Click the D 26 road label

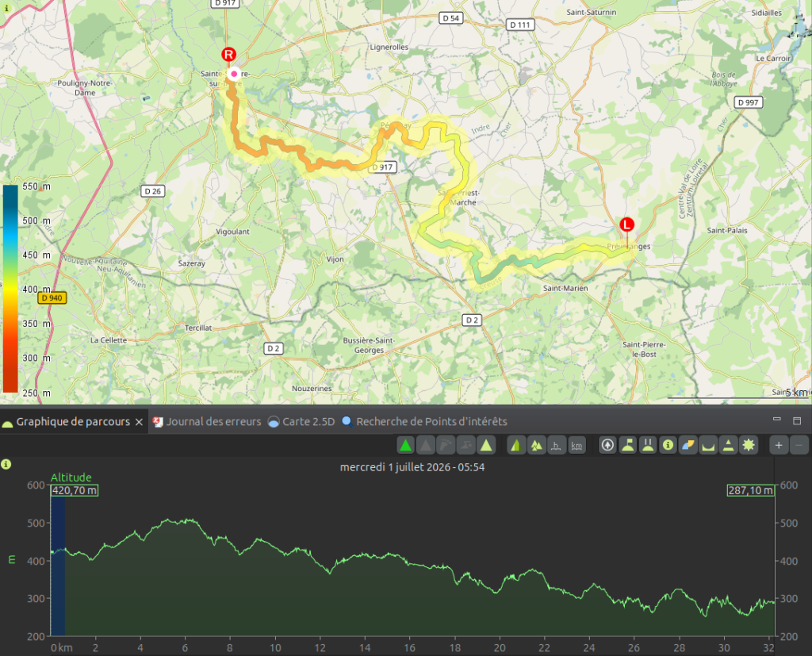point(152,191)
